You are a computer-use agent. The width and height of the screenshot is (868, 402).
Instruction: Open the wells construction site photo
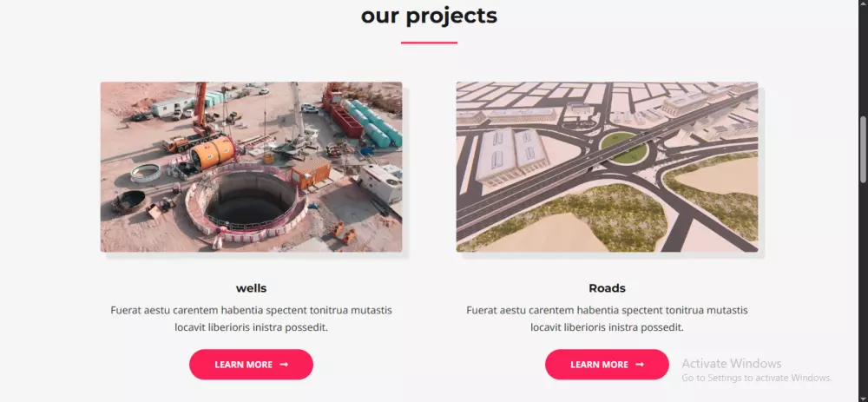click(x=252, y=167)
